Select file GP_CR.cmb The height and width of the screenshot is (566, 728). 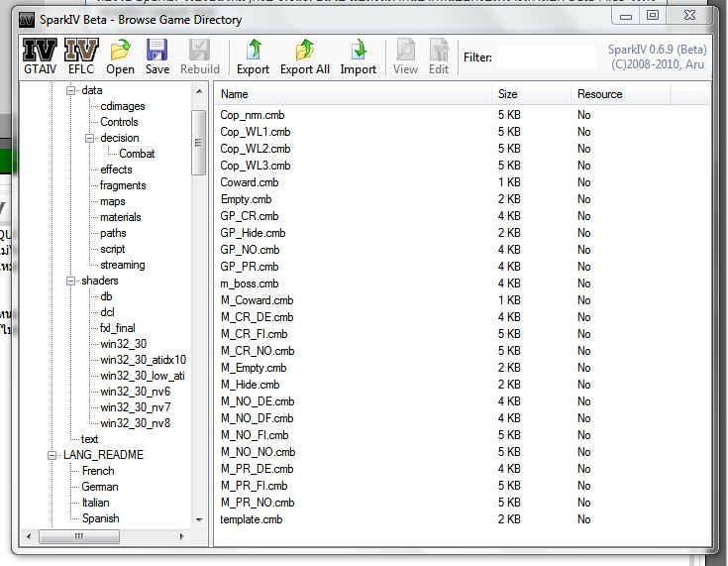coord(250,216)
